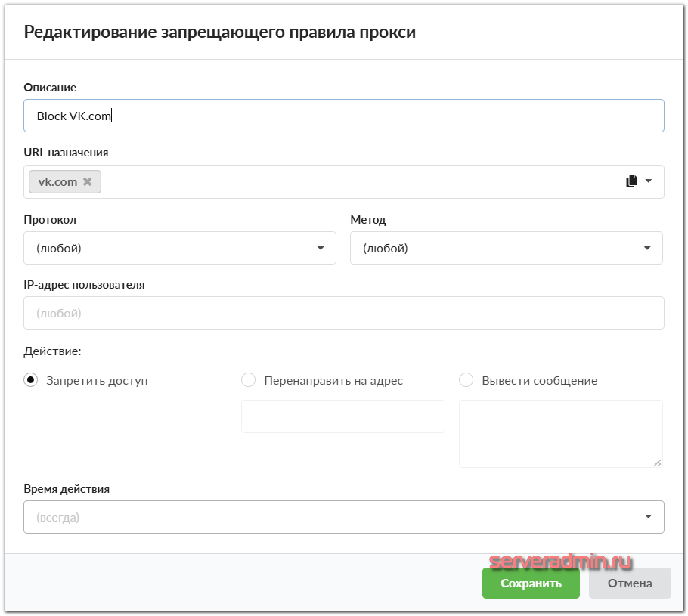Grab the message textarea resize handle

(x=658, y=463)
